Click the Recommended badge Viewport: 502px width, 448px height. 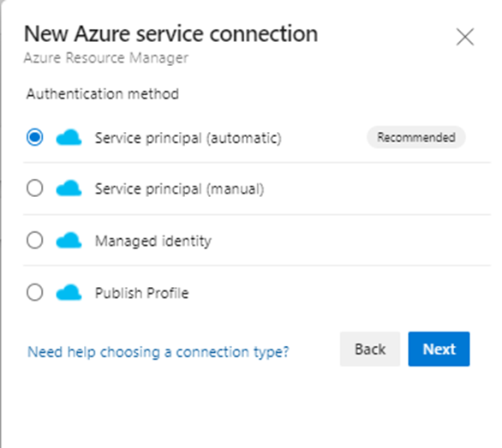coord(416,137)
